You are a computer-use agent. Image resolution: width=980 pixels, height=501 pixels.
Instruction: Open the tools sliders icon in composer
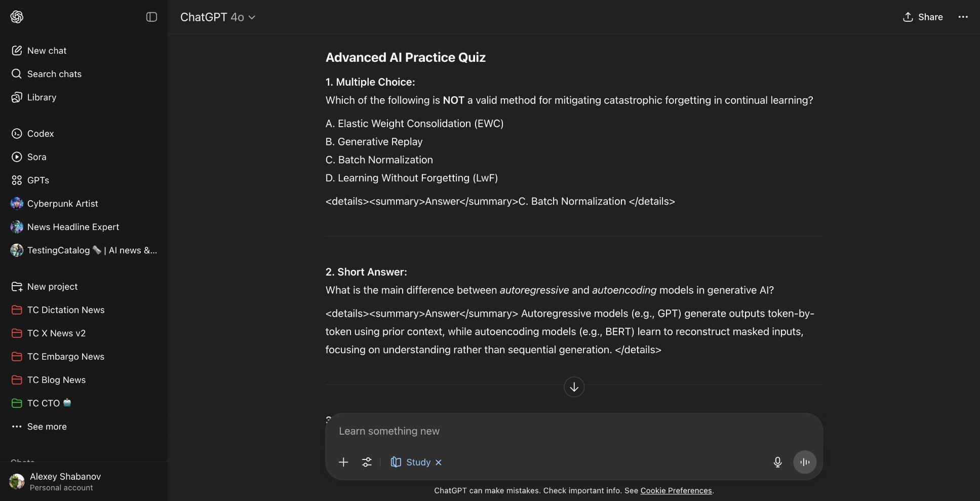(x=367, y=462)
